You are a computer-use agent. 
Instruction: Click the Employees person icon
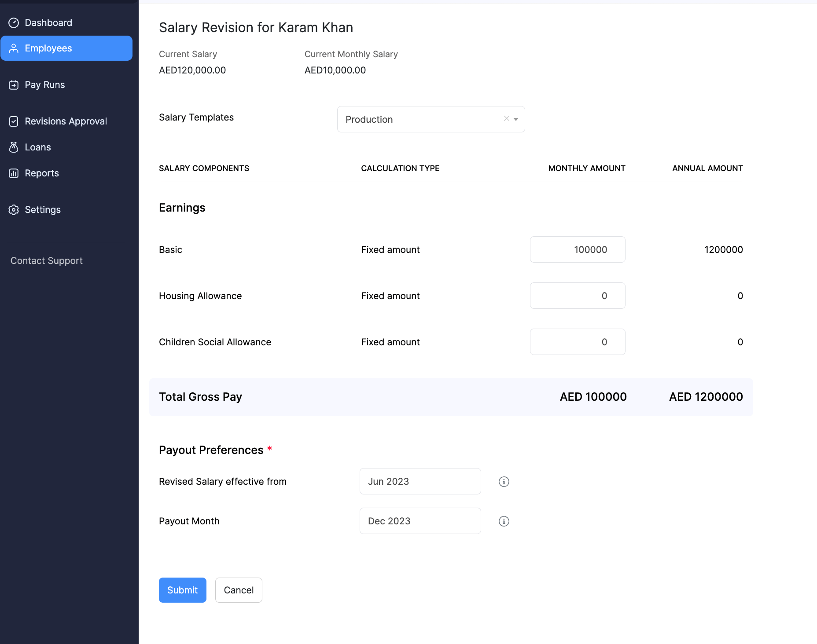[x=14, y=48]
